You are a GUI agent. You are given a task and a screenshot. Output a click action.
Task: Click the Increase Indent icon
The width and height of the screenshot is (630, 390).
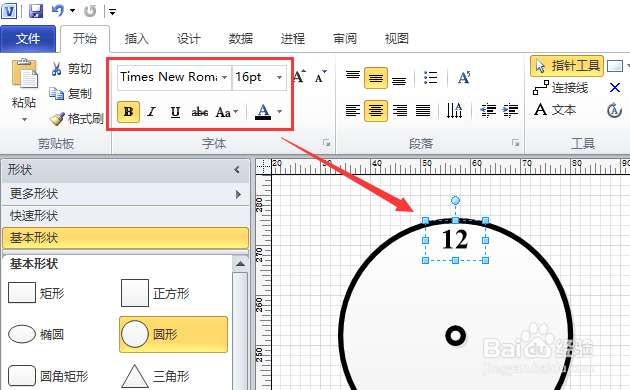click(x=511, y=110)
